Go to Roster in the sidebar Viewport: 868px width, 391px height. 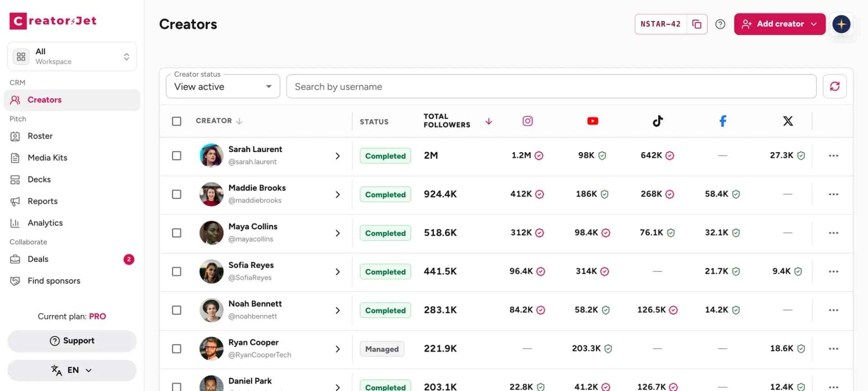[72, 136]
